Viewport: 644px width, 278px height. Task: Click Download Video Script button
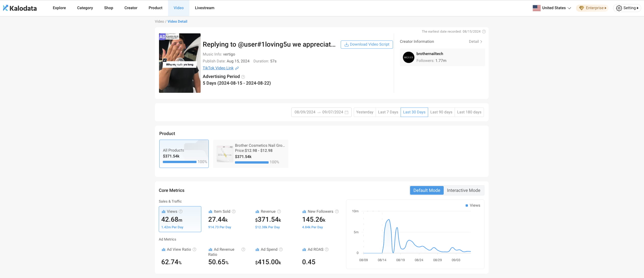(367, 44)
